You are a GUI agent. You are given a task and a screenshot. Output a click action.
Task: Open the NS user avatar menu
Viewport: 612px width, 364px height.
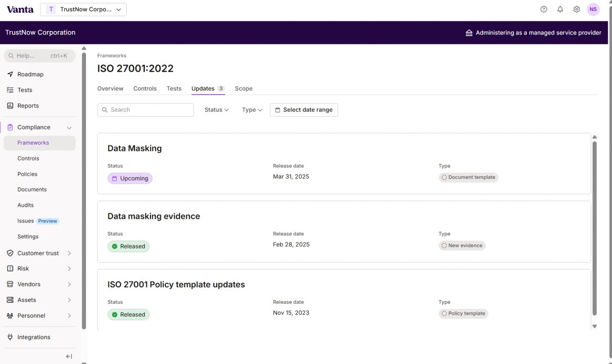coord(593,9)
